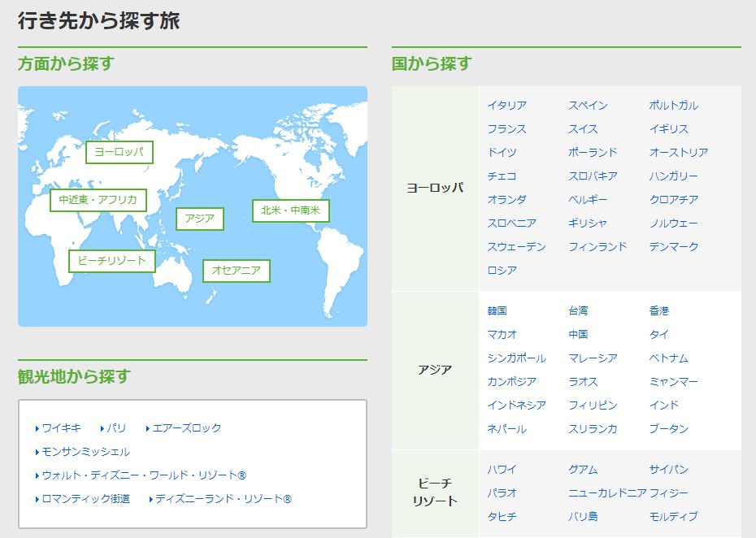Image resolution: width=756 pixels, height=538 pixels.
Task: Select オセアニア region on the map
Action: [x=235, y=271]
